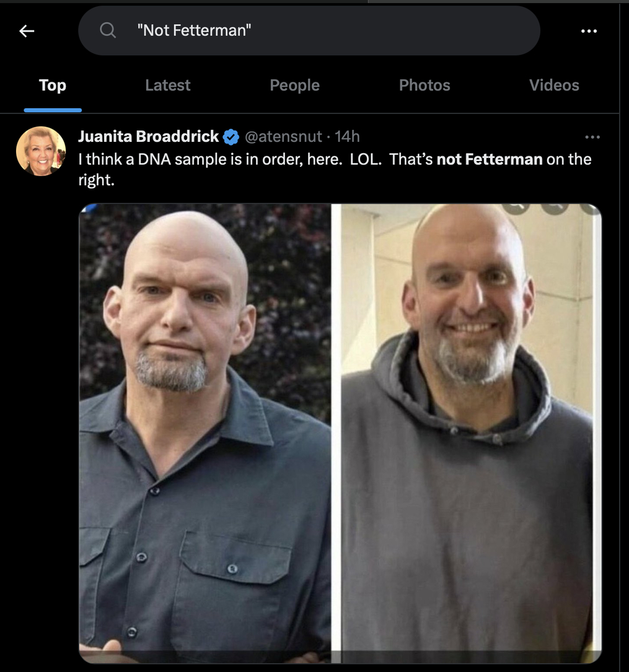Open the @atensnut handle link
629x672 pixels.
coord(283,136)
